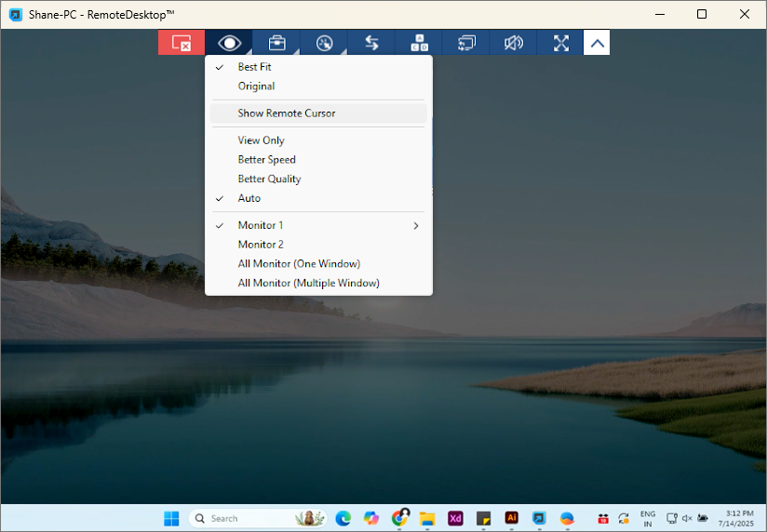Click the keyboard keys ACD icon
Viewport: 767px width, 532px height.
(419, 43)
